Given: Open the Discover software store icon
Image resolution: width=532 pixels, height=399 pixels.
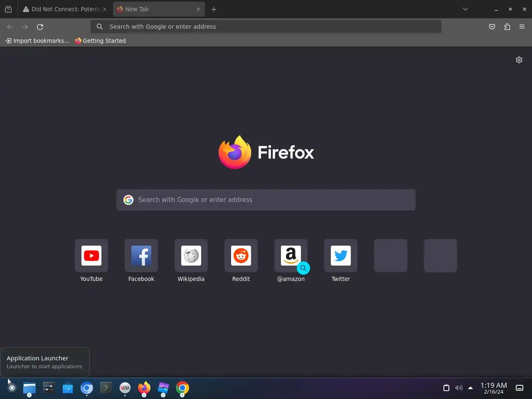Looking at the screenshot, I should click(68, 388).
